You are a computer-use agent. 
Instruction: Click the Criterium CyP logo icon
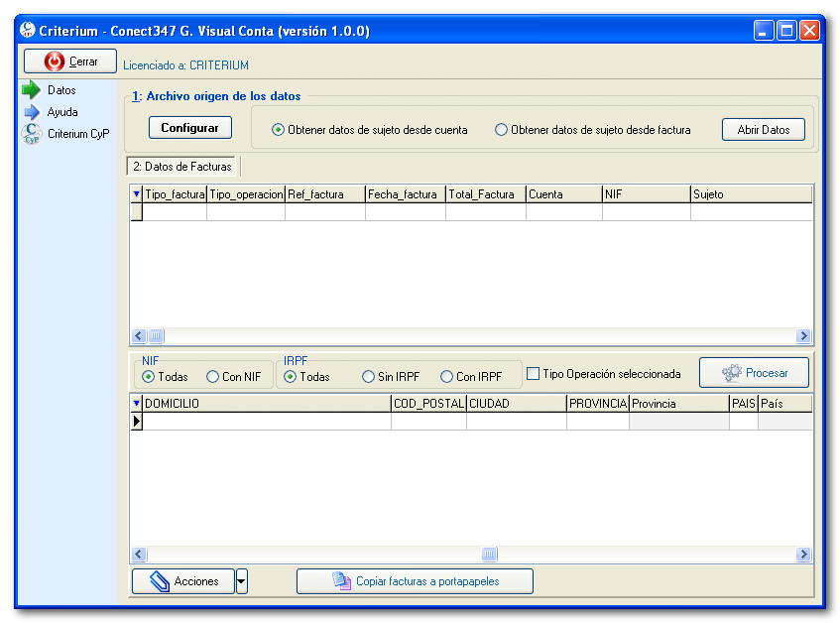[x=32, y=134]
